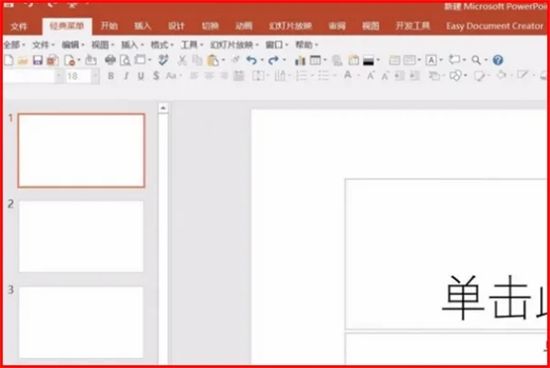Open the blue Help question mark
This screenshot has height=368, width=550.
pyautogui.click(x=498, y=60)
